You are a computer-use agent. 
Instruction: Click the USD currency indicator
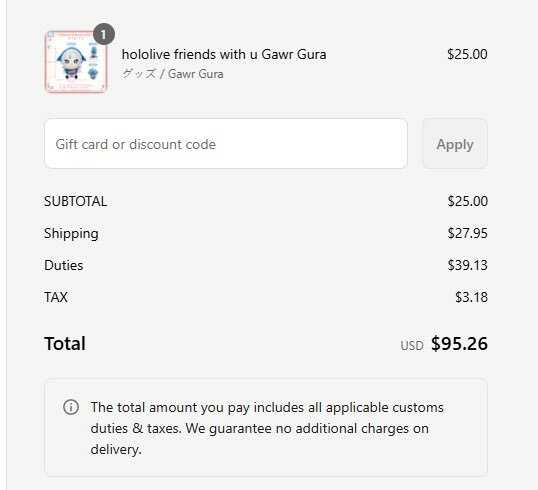coord(412,346)
